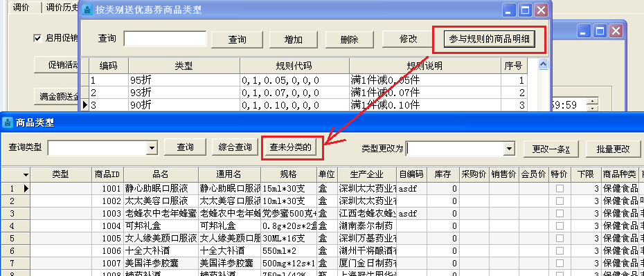Toggle 特价 checkbox for 太太美容口服液 row
This screenshot has height=276, width=644.
pos(560,201)
